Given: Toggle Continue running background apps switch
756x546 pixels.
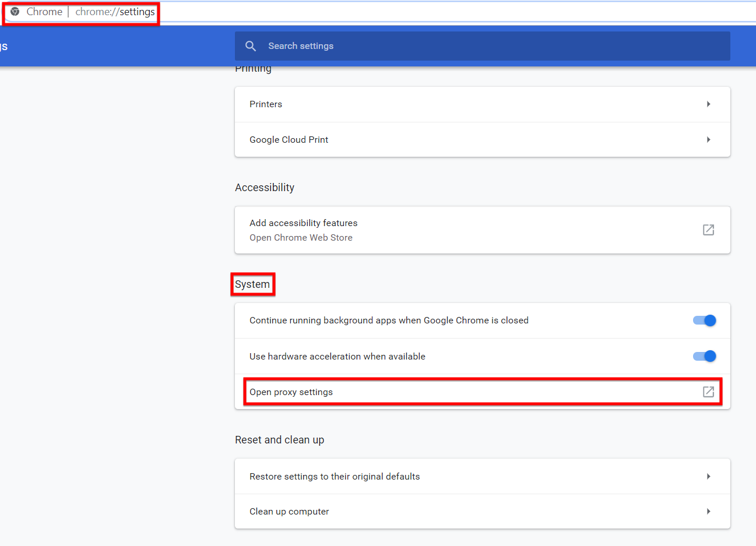Looking at the screenshot, I should 704,320.
